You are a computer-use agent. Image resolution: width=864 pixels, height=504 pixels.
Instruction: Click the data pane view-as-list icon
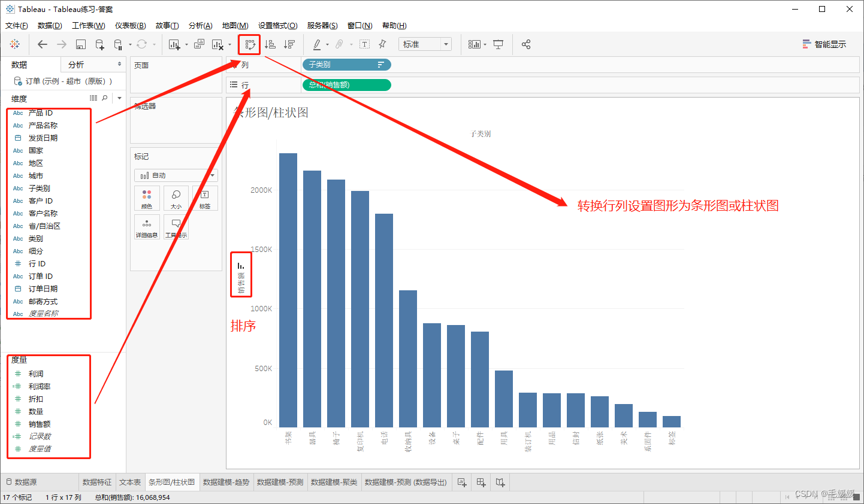point(93,98)
